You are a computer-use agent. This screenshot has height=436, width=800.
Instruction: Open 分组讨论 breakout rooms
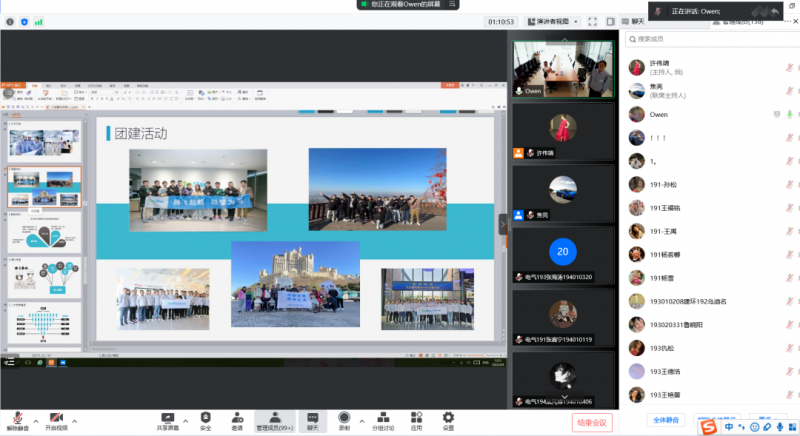click(x=382, y=417)
